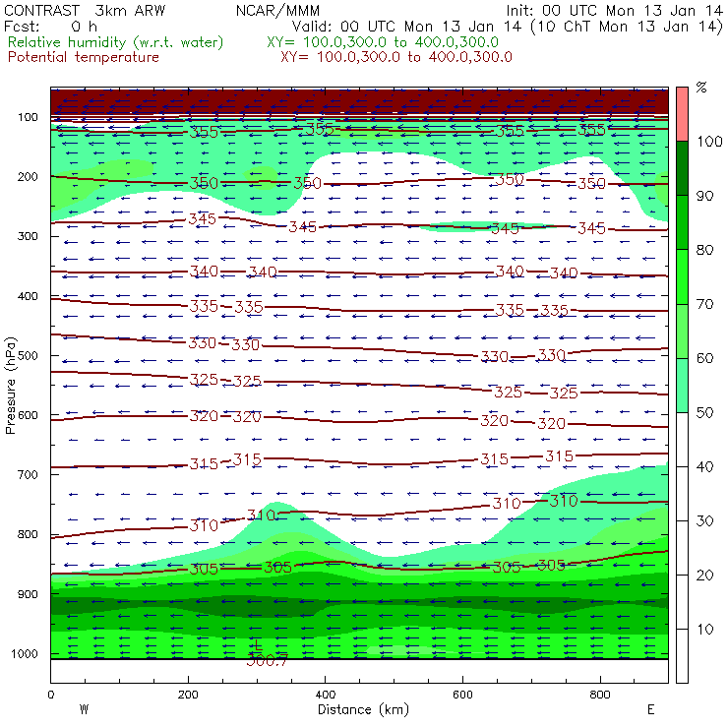Click the red "L" minimum marker
This screenshot has width=728, height=728.
click(257, 644)
